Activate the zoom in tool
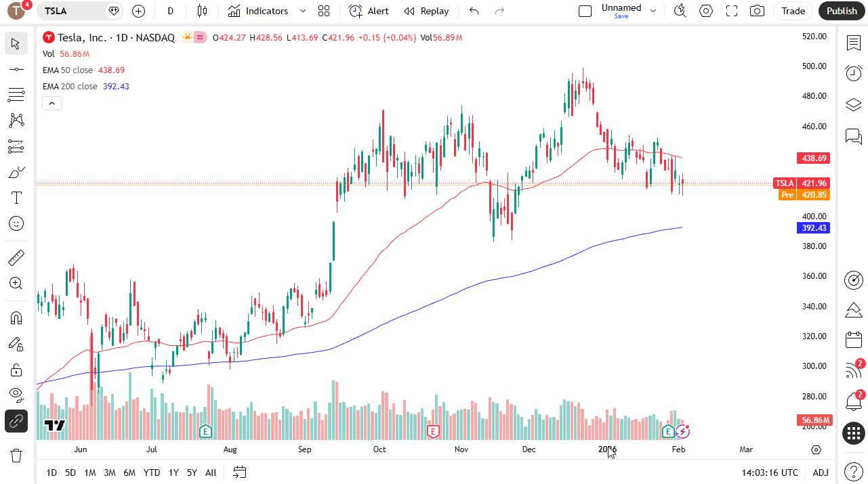 click(x=16, y=283)
